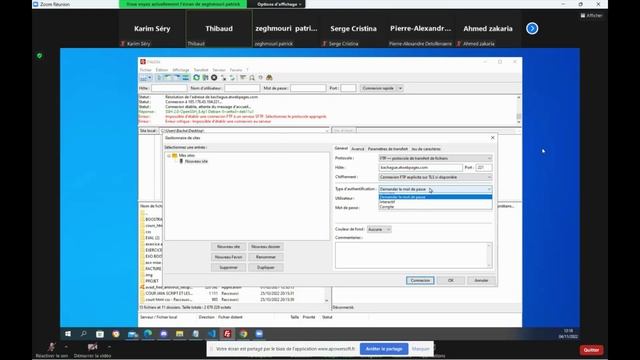Click the Commentaires text area
The height and width of the screenshot is (360, 640).
click(413, 255)
